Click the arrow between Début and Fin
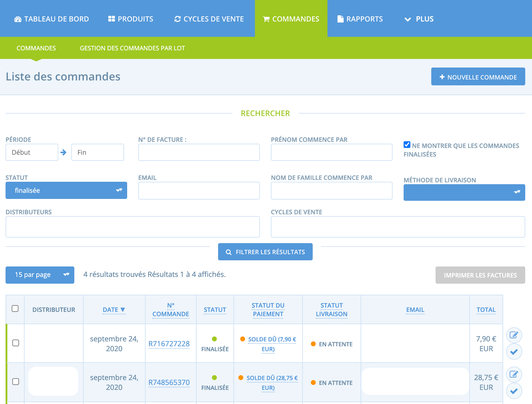The height and width of the screenshot is (404, 532). tap(64, 152)
